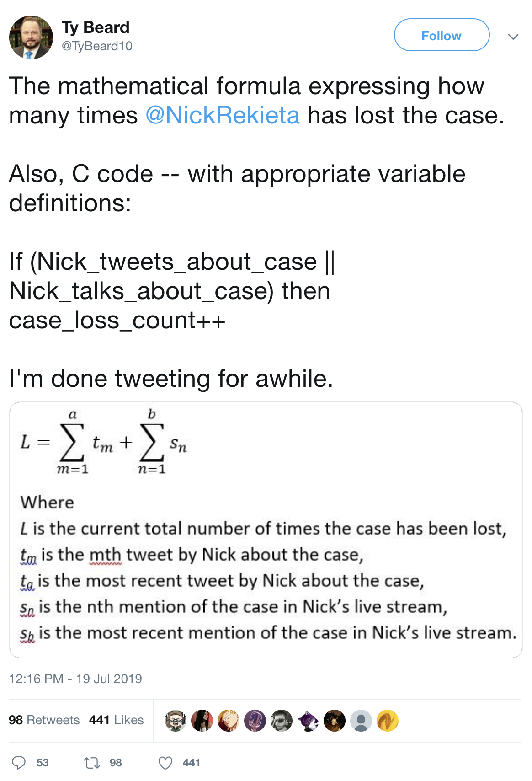Follow Ty Beard

click(x=442, y=35)
